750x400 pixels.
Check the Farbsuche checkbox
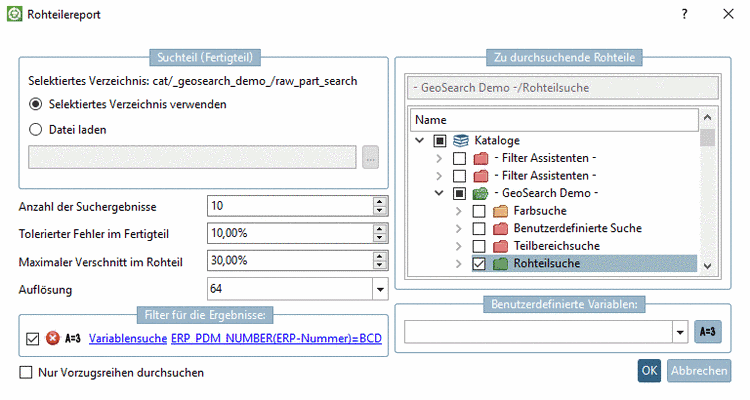coord(479,211)
